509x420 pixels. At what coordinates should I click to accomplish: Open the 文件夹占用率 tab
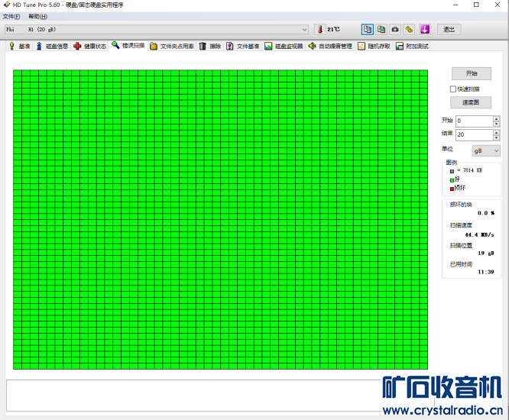173,46
